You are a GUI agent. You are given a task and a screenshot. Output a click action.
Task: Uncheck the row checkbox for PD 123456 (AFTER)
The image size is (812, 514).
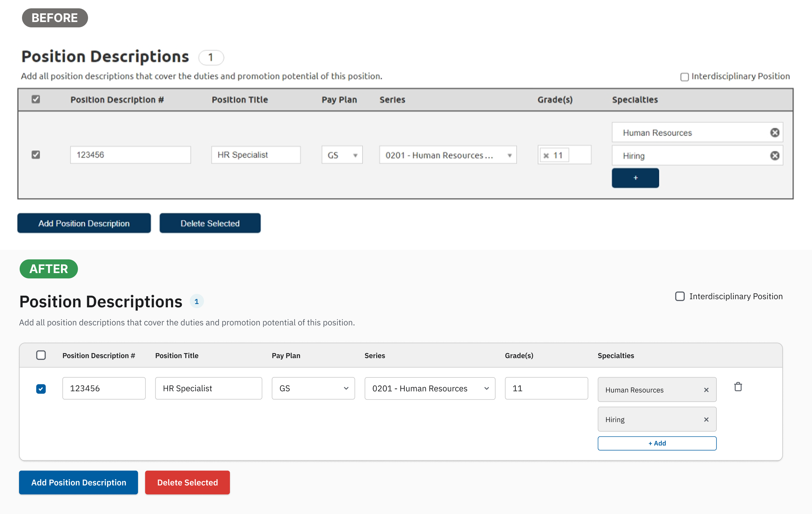click(41, 389)
